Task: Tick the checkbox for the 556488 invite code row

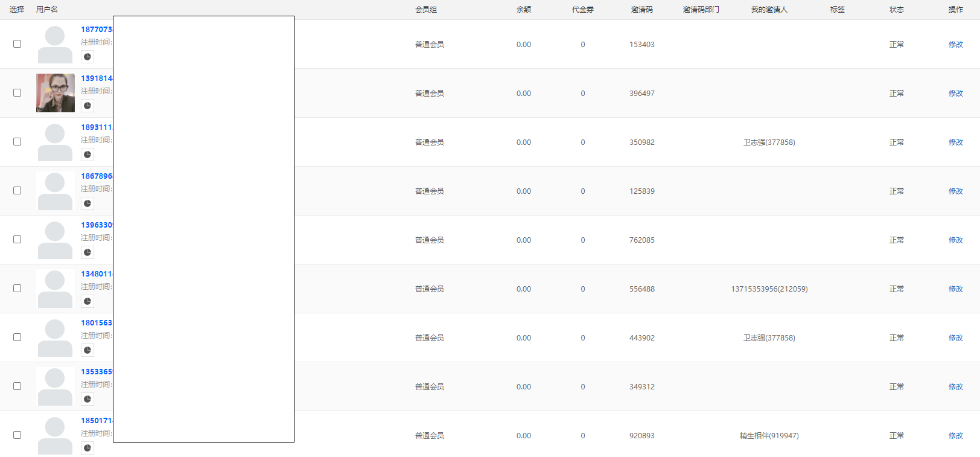Action: tap(17, 289)
